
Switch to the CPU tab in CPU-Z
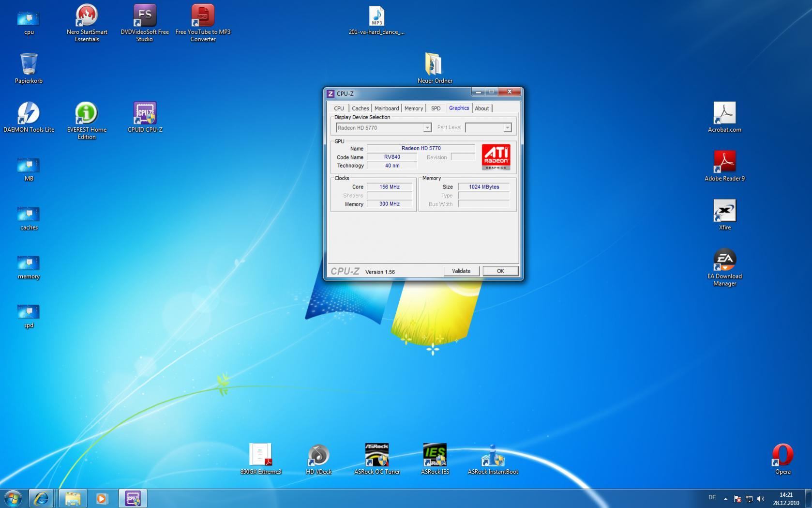339,108
